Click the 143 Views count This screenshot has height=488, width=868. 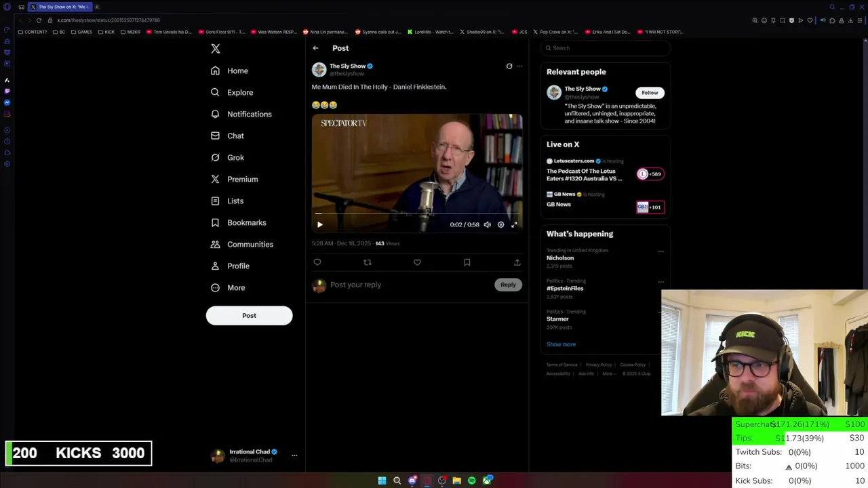coord(387,243)
